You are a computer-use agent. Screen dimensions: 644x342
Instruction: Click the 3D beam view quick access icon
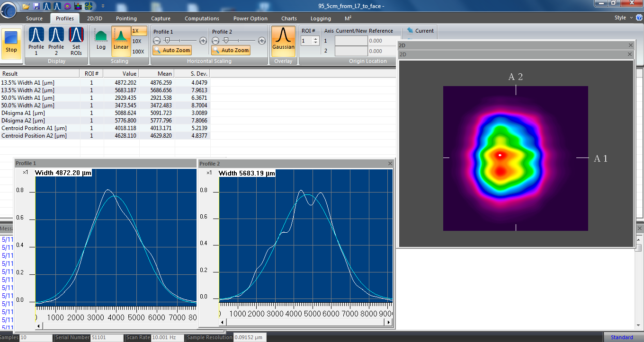[x=78, y=6]
